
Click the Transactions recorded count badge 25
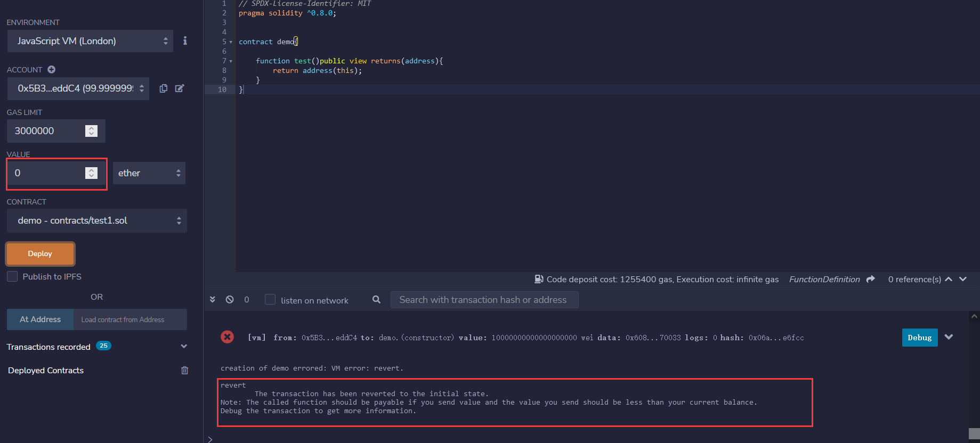pyautogui.click(x=103, y=346)
